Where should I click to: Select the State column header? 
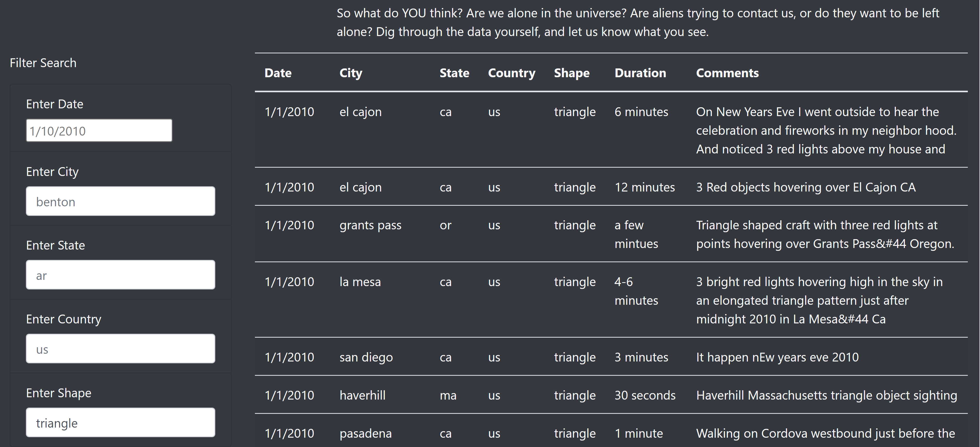pyautogui.click(x=454, y=73)
